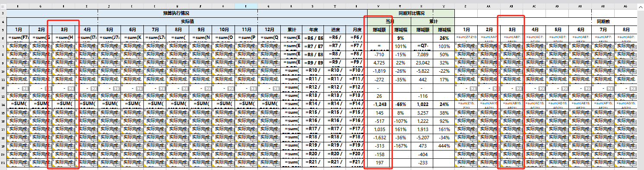The width and height of the screenshot is (644, 170).
Task: Select the cell showing 444%
Action: point(444,146)
